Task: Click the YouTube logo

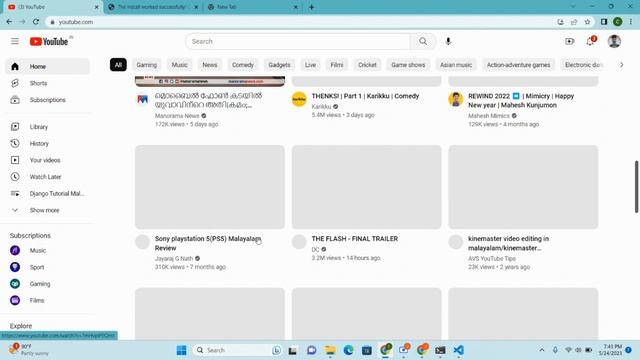Action: 49,41
